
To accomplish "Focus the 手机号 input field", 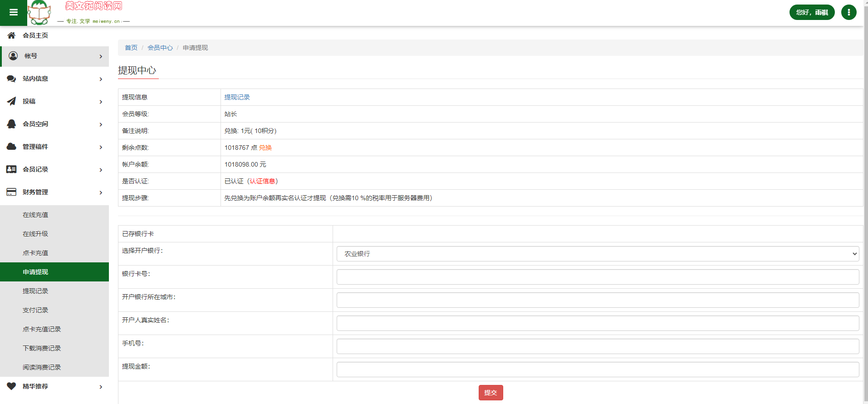I will tap(598, 346).
